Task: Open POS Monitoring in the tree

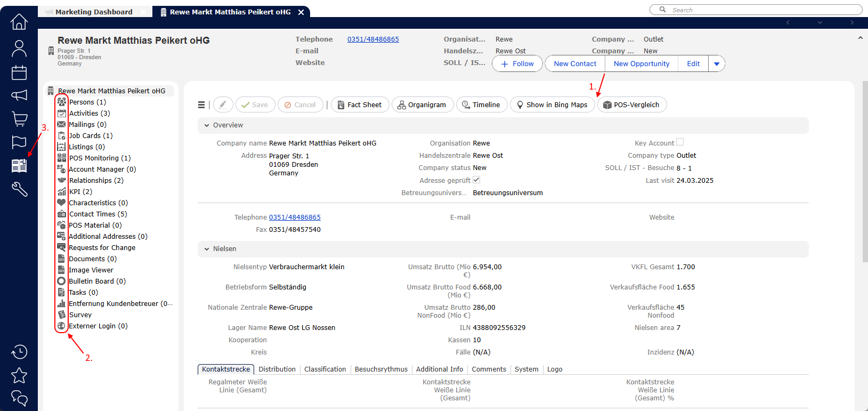Action: point(100,158)
